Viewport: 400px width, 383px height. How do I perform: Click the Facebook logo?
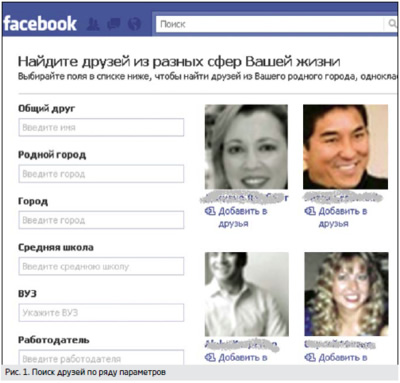[40, 24]
